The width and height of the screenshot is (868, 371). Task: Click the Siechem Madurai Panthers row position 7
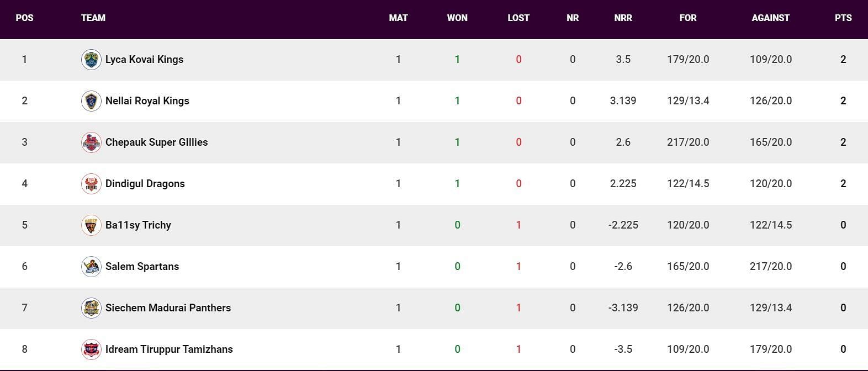pos(24,308)
